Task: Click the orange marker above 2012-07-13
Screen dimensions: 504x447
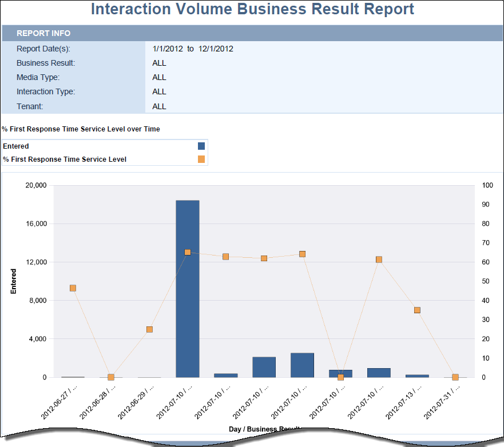Action: (x=417, y=310)
